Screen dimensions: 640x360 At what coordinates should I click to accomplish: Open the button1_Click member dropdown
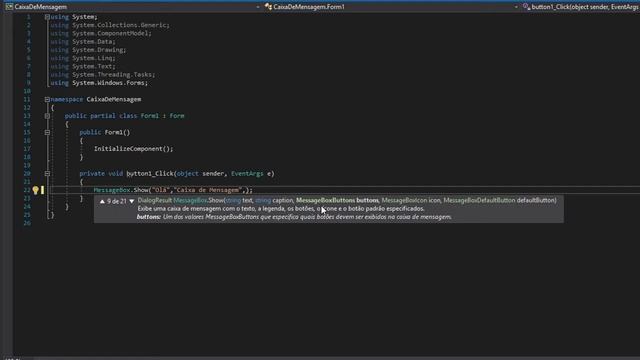pyautogui.click(x=580, y=7)
